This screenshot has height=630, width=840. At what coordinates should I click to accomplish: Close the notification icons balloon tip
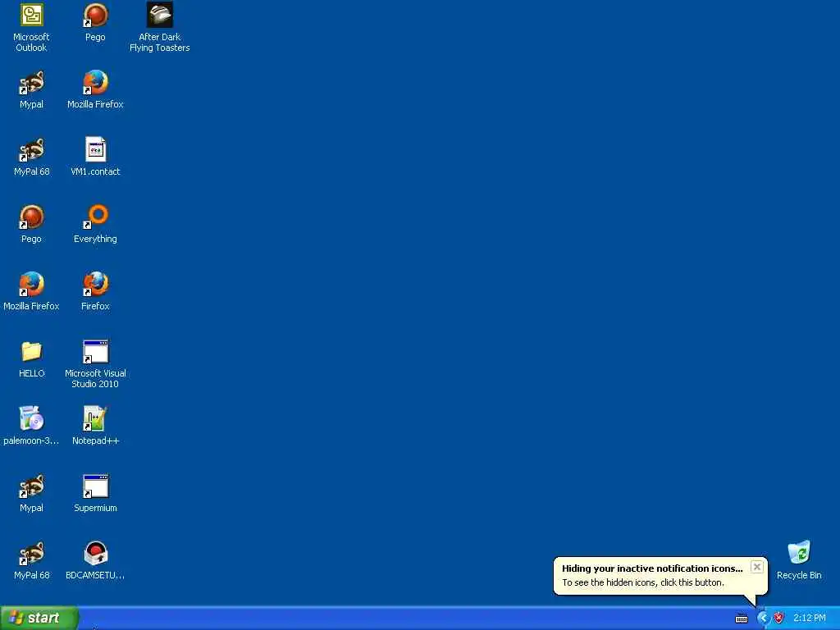point(756,567)
